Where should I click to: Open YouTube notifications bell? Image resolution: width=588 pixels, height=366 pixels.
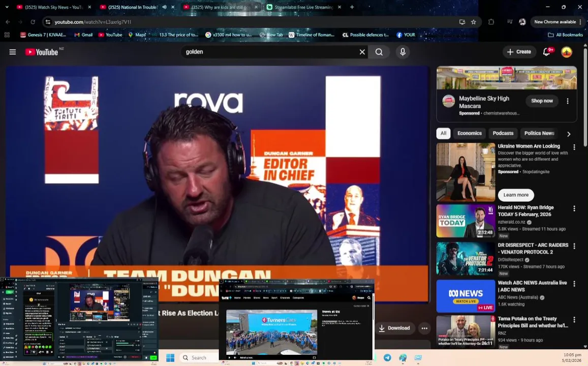(547, 52)
